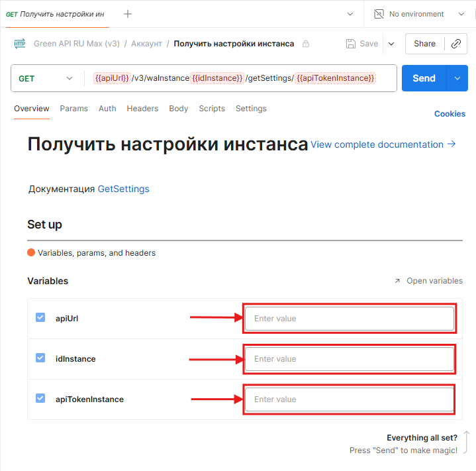Switch to the Settings tab

point(251,109)
